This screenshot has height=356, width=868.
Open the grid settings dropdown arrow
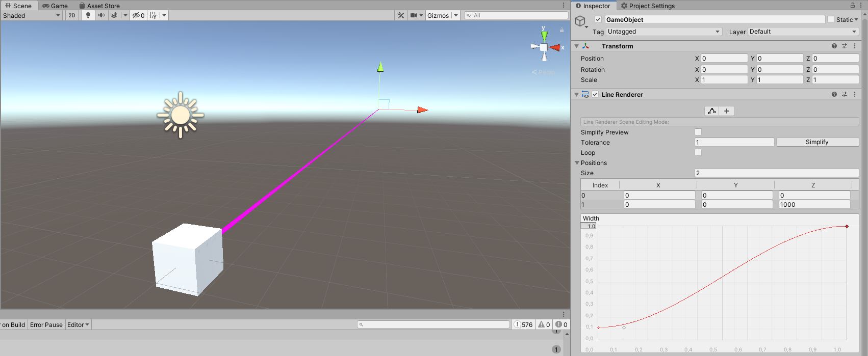[164, 15]
